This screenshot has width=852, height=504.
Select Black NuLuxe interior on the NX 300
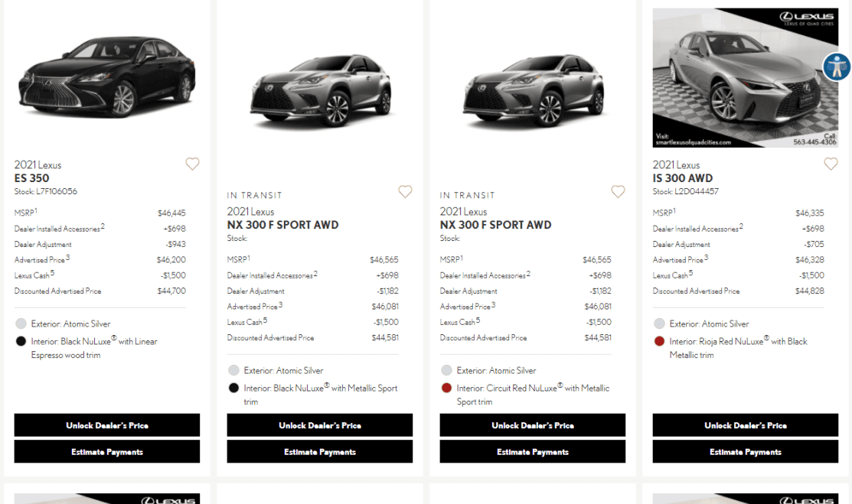pyautogui.click(x=233, y=388)
